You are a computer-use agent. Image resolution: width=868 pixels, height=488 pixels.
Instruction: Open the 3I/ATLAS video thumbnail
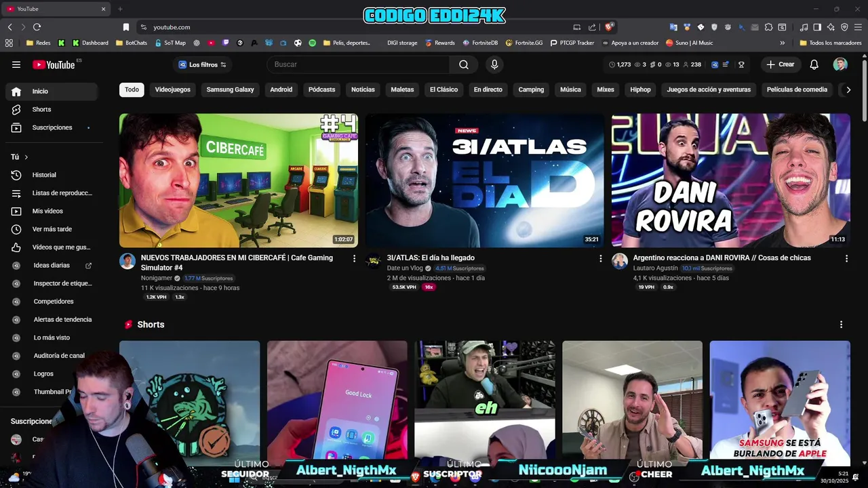[485, 180]
